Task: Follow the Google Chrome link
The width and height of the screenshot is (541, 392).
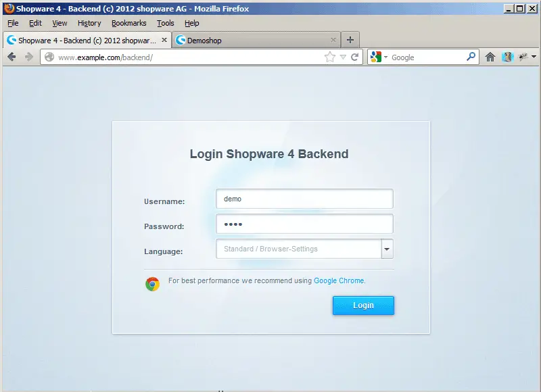Action: [339, 280]
